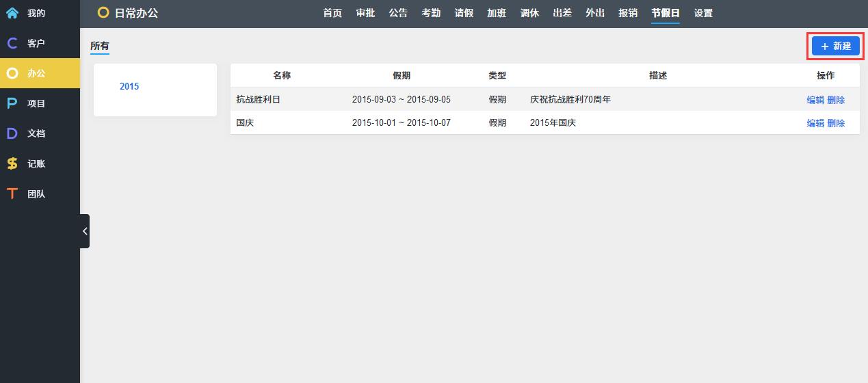The width and height of the screenshot is (868, 383).
Task: Click the 操作 column header
Action: click(x=826, y=75)
